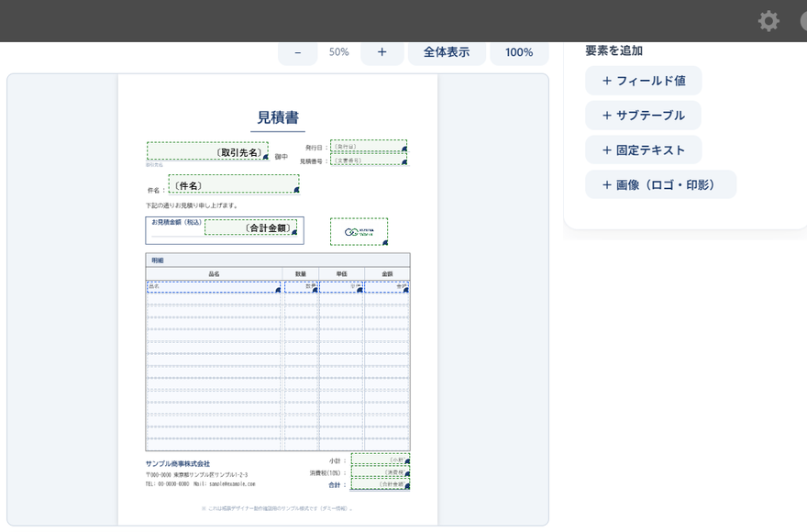Grab resize handle of お見積金額 〔合計金額〕 field
This screenshot has height=532, width=807.
coord(294,232)
